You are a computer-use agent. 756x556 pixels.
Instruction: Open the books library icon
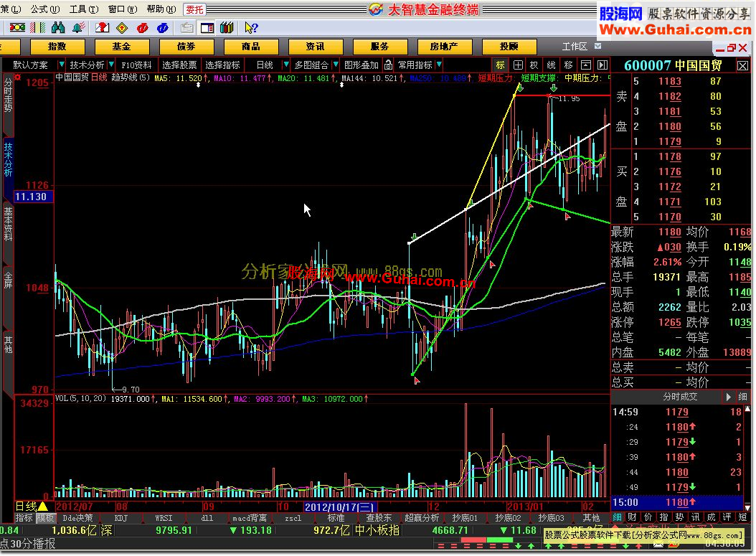227,28
